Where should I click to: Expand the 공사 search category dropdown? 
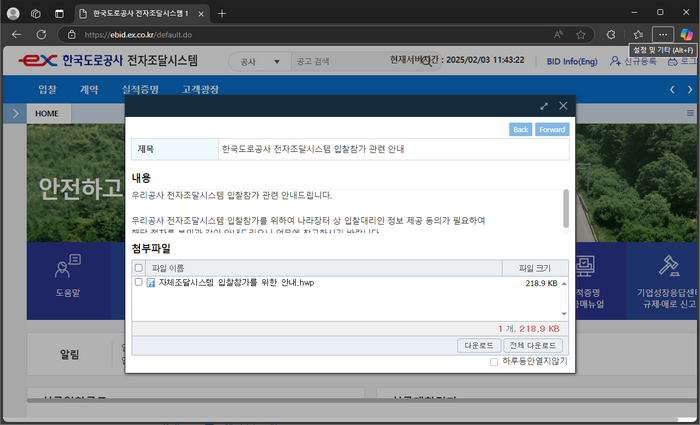coord(260,62)
